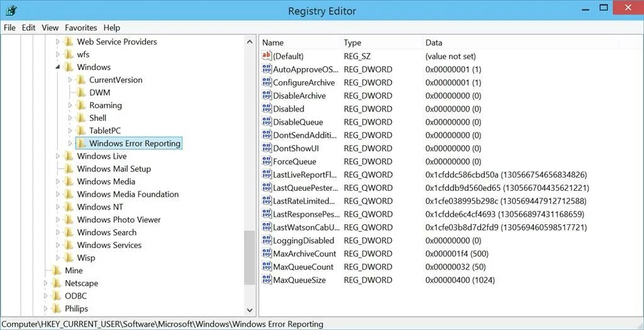Select the Windows Services key
Viewport: 644px width, 330px height.
pyautogui.click(x=109, y=245)
